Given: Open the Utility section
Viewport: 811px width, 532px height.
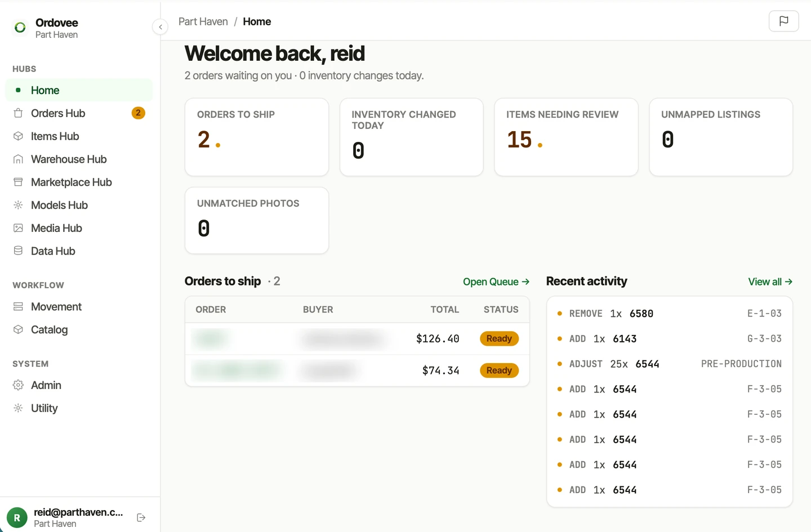Looking at the screenshot, I should tap(79, 408).
